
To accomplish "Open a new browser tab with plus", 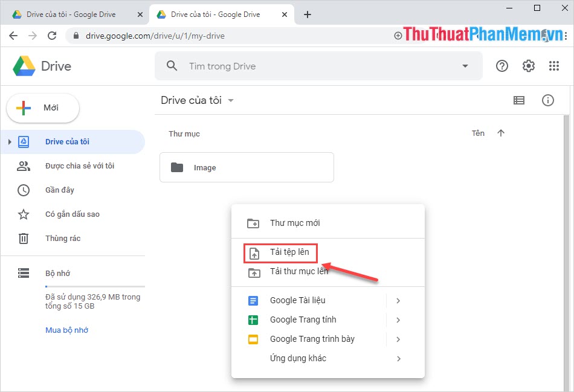I will pyautogui.click(x=308, y=14).
